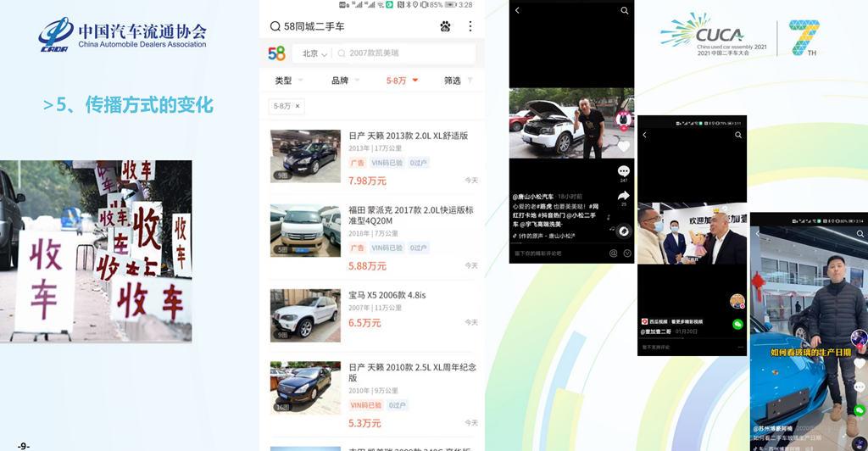
Task: Open the three-dot menu in 58同城 header
Action: coord(470,26)
